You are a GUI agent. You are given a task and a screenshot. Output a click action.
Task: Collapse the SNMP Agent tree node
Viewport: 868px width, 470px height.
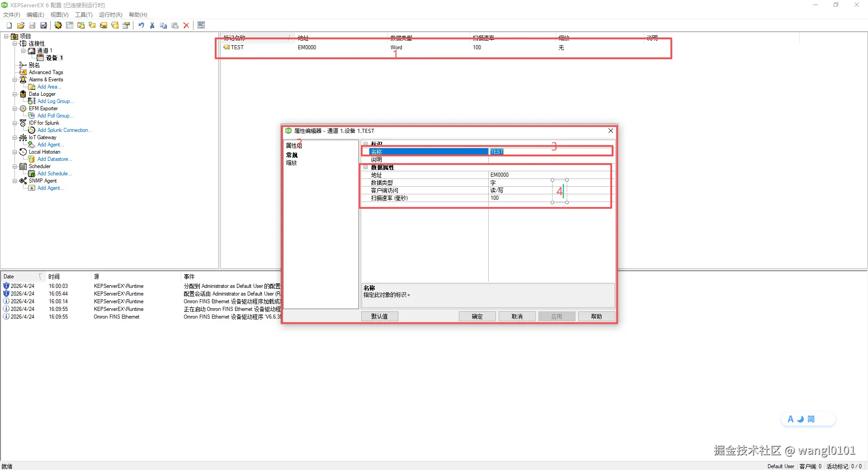[x=15, y=181]
